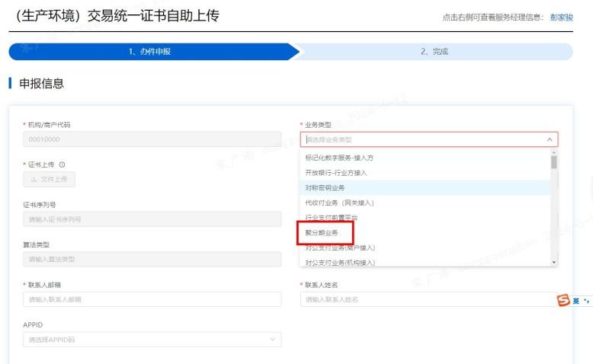Choose 开放银行-行业方接入 option
Screen dimensions: 593x364
[x=336, y=173]
